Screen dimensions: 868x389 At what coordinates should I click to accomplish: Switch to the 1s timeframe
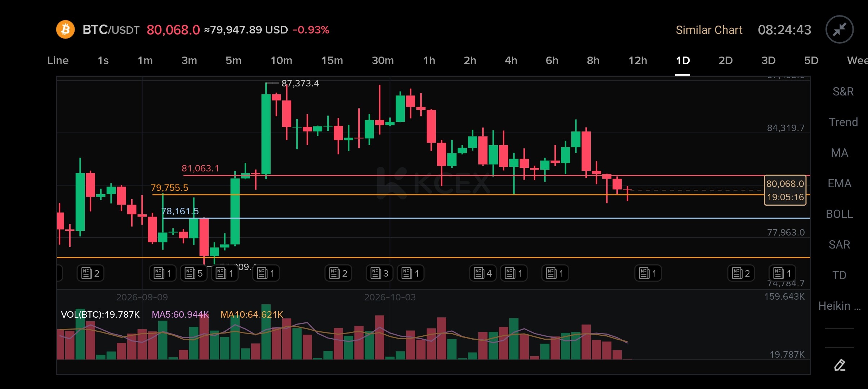(x=103, y=61)
